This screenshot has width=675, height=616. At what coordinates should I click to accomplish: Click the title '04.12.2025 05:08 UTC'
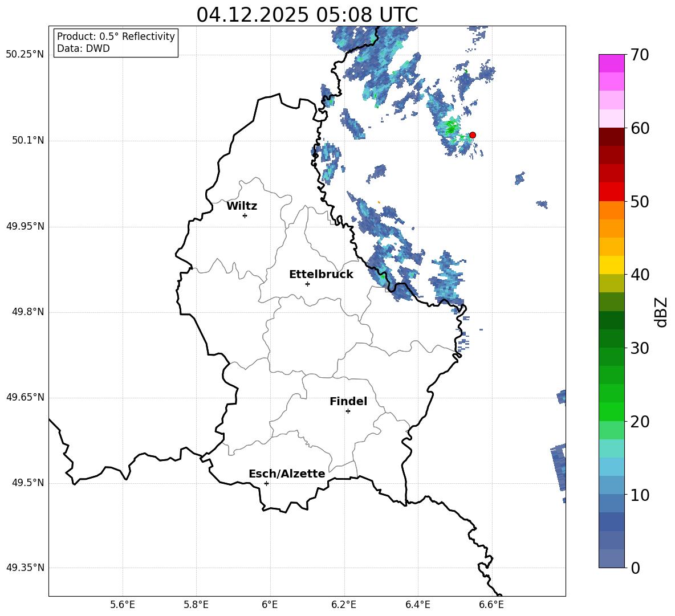click(x=307, y=15)
